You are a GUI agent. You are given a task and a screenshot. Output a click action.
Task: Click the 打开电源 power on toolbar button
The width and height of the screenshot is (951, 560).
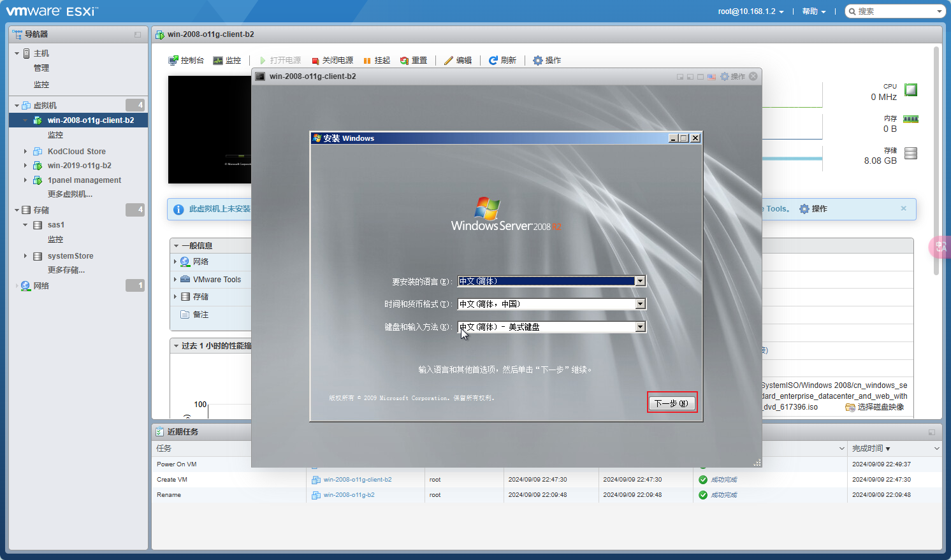280,61
